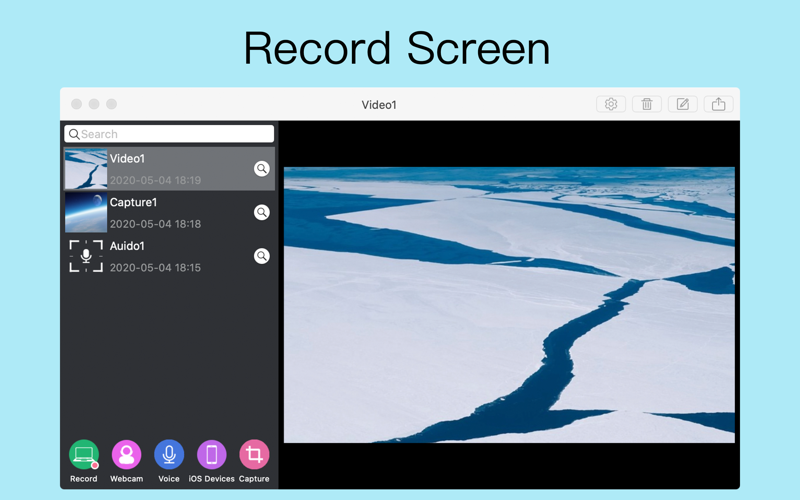Reveal Video1 with its magnifier icon
Viewport: 800px width, 500px height.
[x=262, y=169]
